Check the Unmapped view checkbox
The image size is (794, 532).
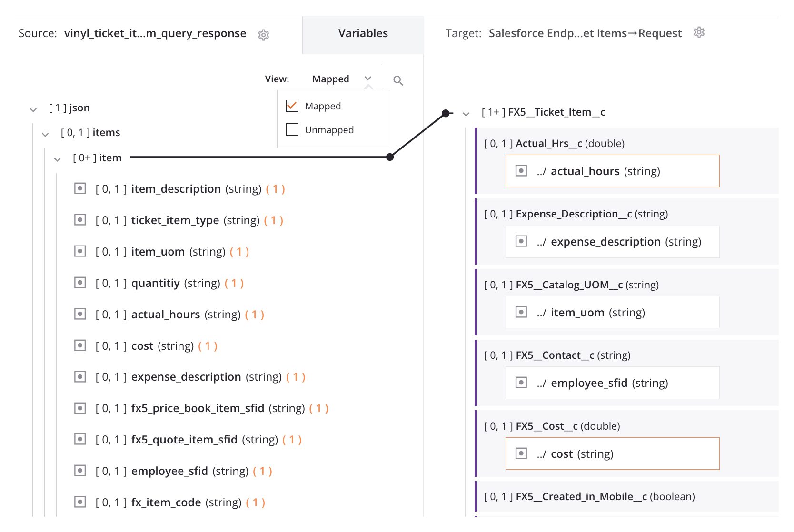292,129
